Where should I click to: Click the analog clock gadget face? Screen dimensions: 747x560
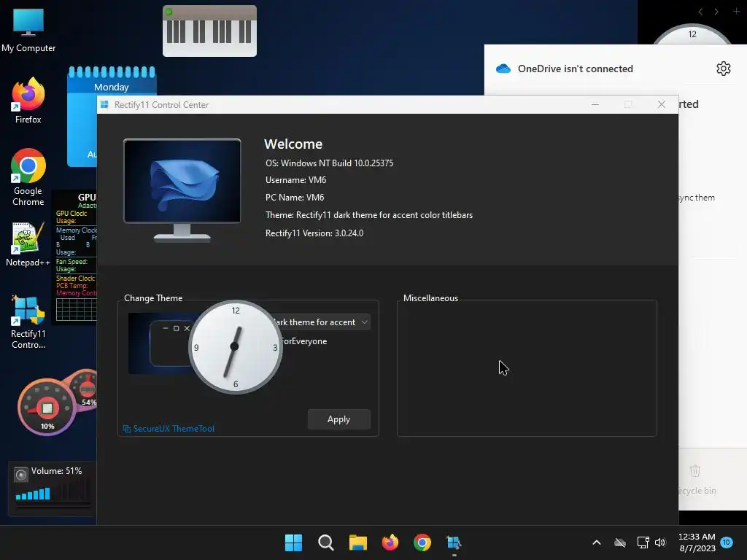click(x=236, y=346)
